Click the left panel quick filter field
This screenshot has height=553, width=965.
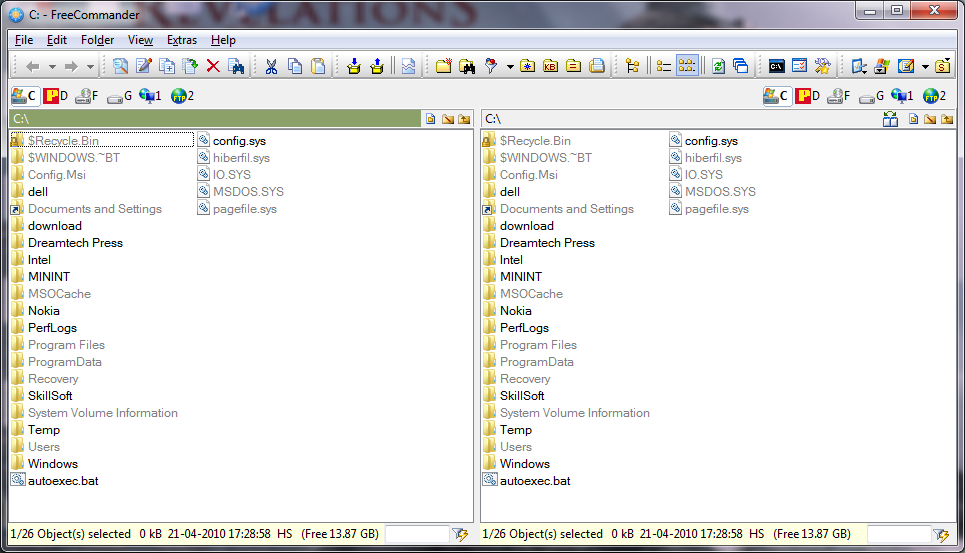[417, 534]
